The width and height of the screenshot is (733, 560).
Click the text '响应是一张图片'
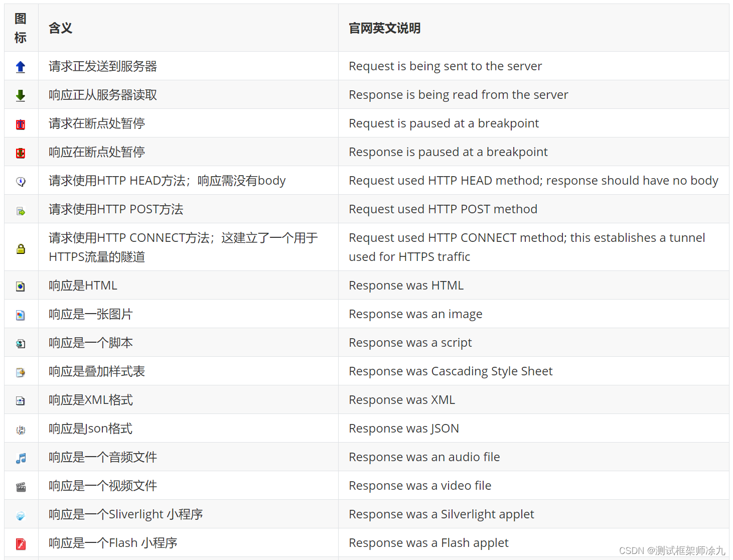point(91,314)
